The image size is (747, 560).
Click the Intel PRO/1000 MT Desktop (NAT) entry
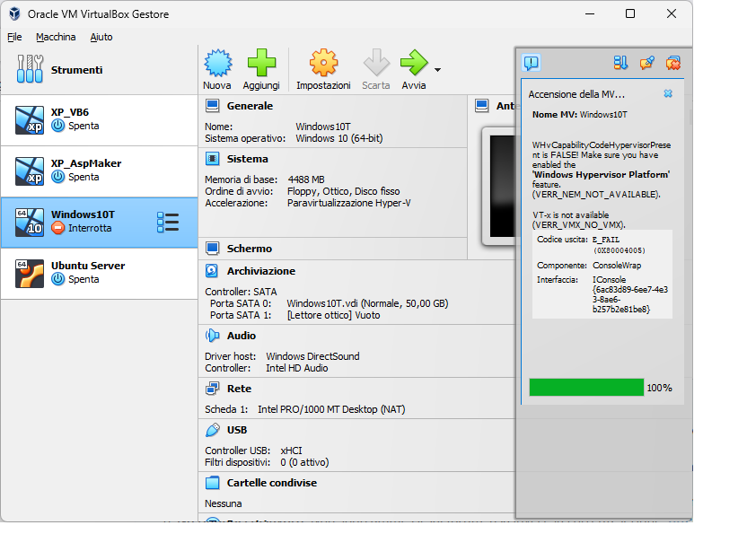pyautogui.click(x=331, y=409)
